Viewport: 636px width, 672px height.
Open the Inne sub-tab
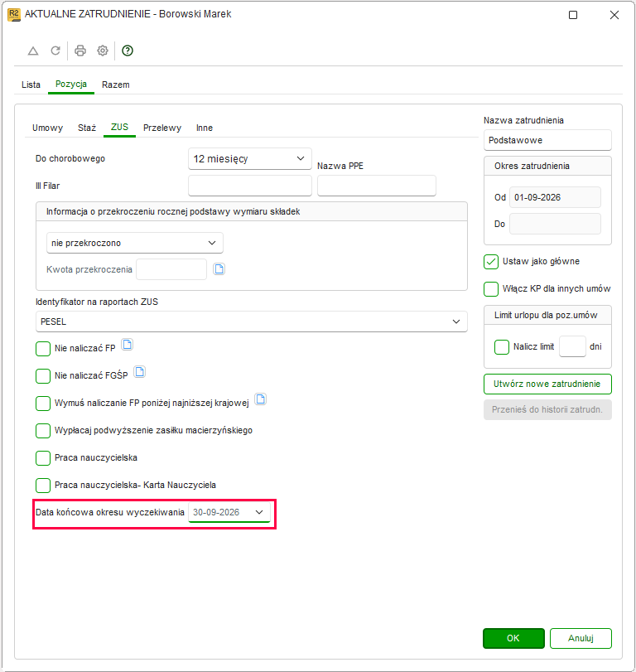[x=205, y=128]
